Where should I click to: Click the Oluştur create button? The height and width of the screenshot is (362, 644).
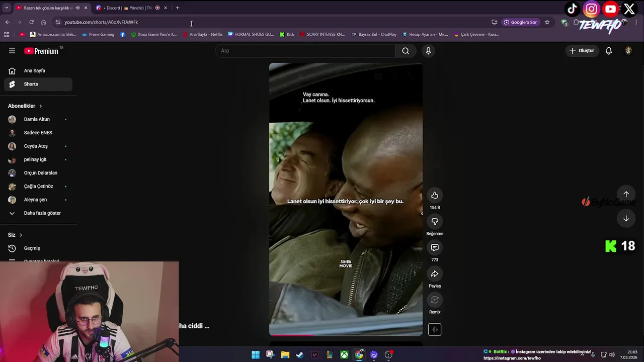582,51
